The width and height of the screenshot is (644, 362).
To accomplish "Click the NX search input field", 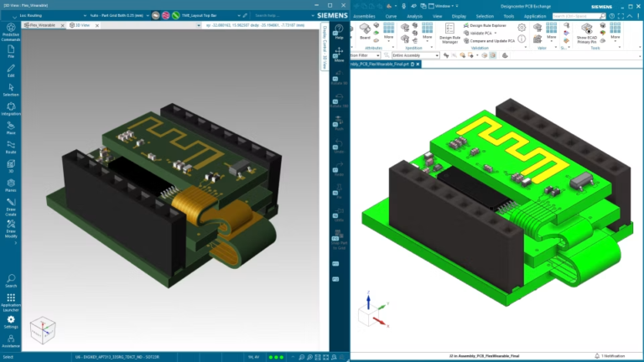I will [575, 16].
